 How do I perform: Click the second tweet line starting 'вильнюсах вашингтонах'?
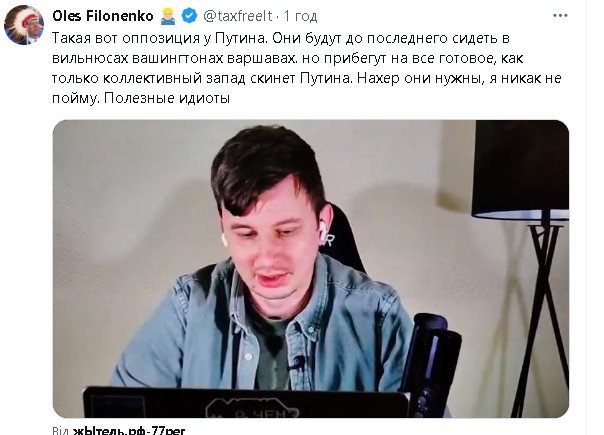pyautogui.click(x=287, y=58)
